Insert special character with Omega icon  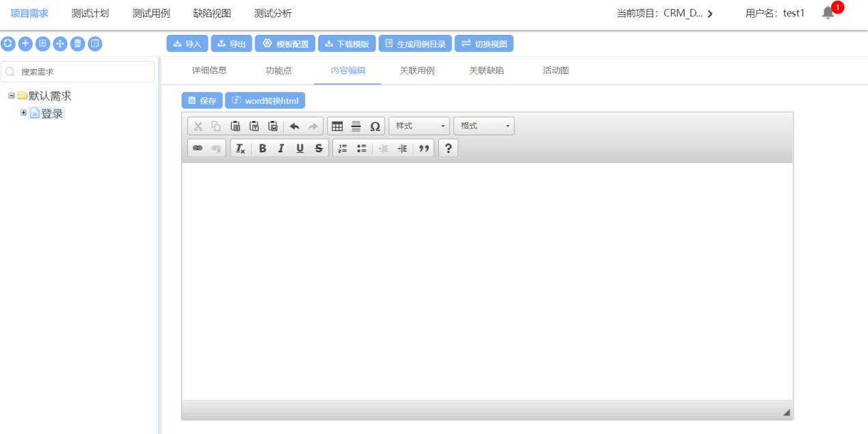point(375,126)
